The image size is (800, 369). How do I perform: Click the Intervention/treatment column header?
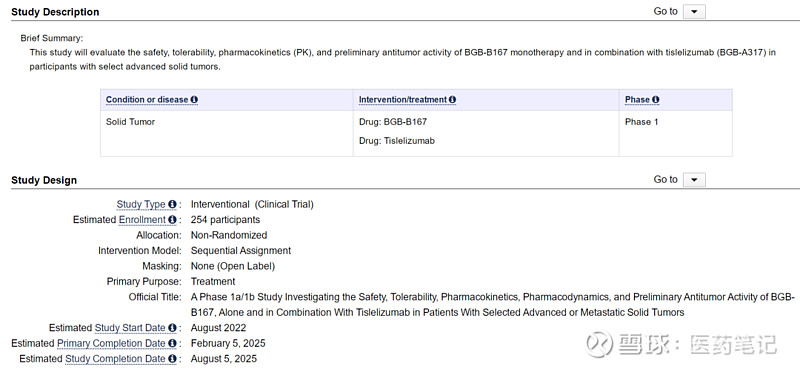click(403, 100)
